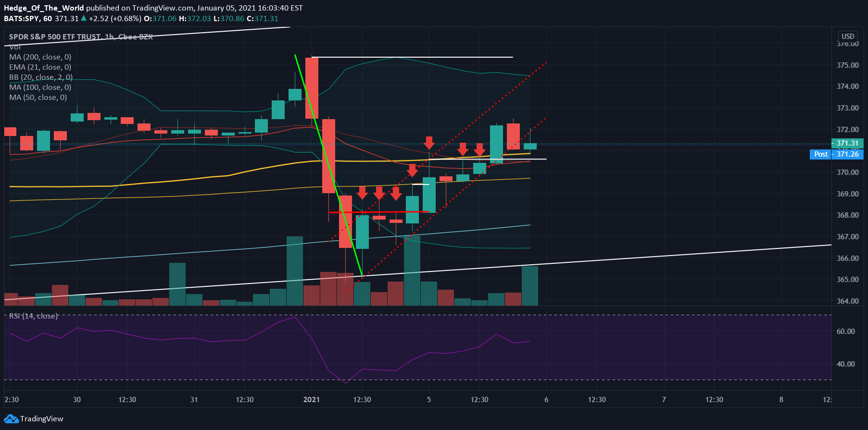Click the TradingView cloud logo icon
The image size is (868, 430).
pyautogui.click(x=11, y=419)
